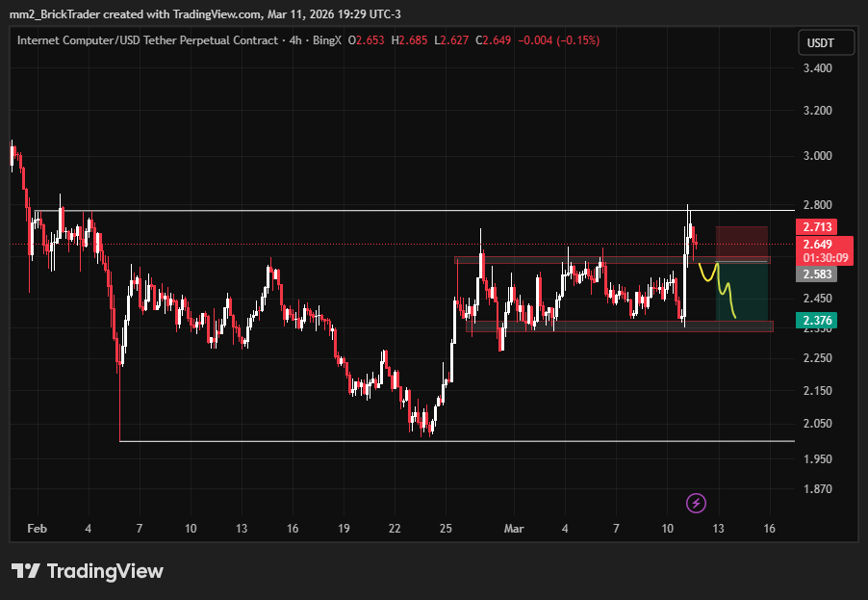Click the open value O2.653
The image size is (868, 600).
click(x=366, y=40)
